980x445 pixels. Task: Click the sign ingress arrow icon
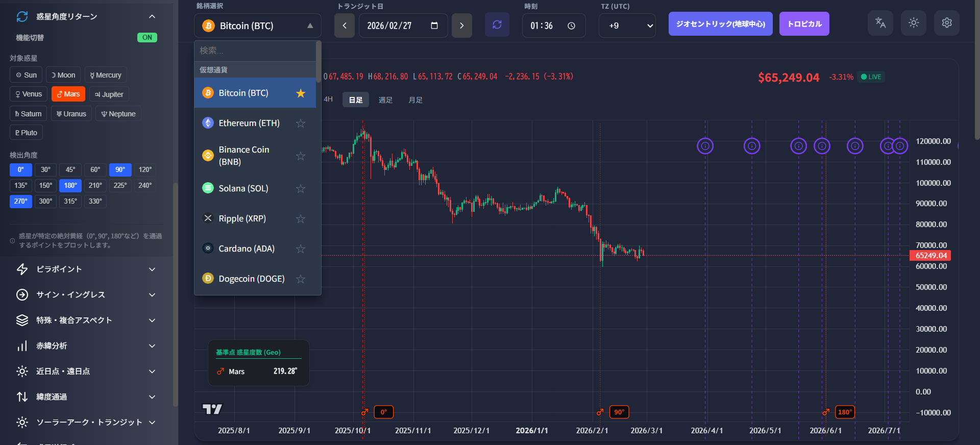22,294
